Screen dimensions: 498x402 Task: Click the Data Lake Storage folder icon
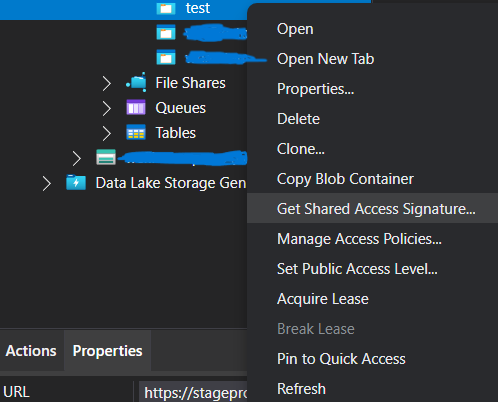(76, 182)
